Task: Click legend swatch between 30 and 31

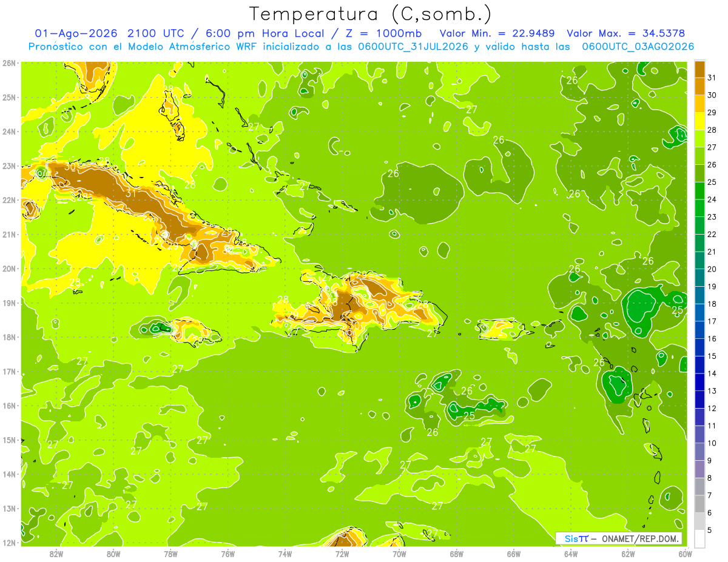Action: point(699,86)
